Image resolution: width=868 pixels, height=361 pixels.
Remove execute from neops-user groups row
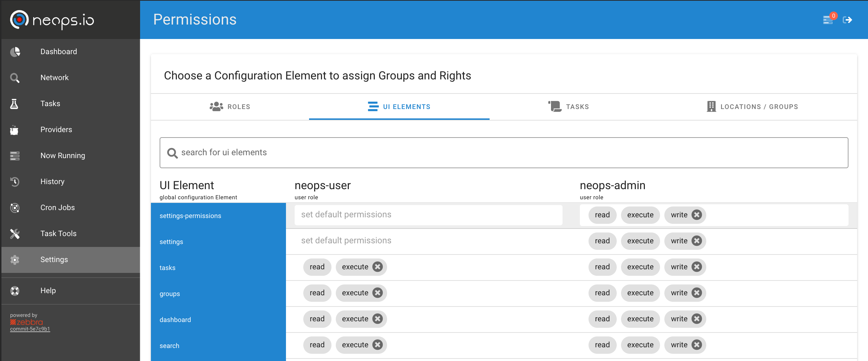(x=378, y=293)
